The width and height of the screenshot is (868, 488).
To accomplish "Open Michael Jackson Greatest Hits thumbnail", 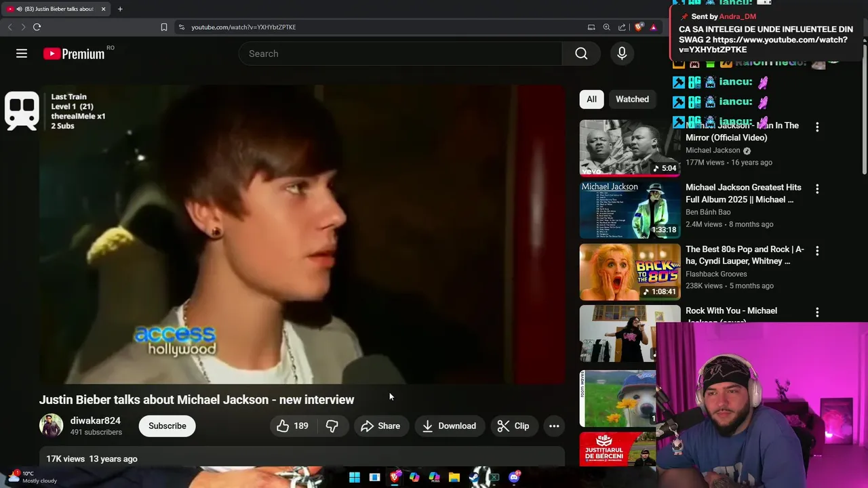I will (630, 210).
